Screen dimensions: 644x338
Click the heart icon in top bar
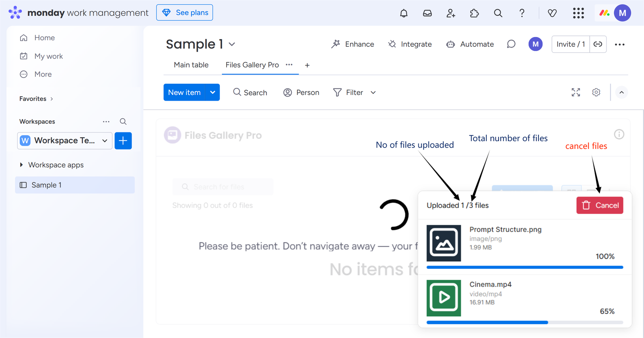pos(552,13)
